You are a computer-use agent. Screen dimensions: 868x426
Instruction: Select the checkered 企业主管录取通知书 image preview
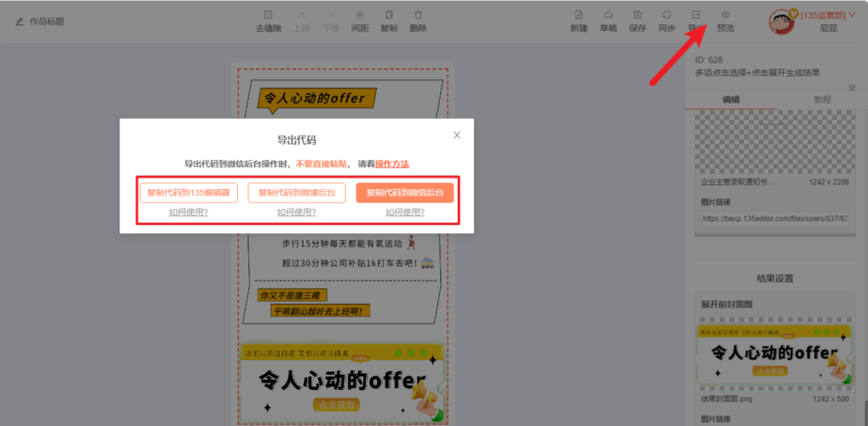coord(775,141)
